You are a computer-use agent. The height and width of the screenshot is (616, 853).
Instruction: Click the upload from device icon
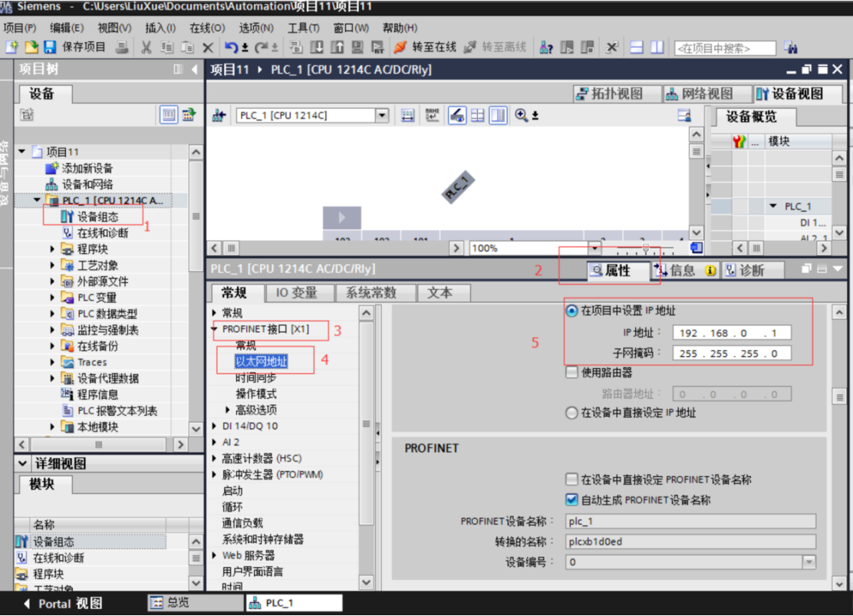[338, 48]
